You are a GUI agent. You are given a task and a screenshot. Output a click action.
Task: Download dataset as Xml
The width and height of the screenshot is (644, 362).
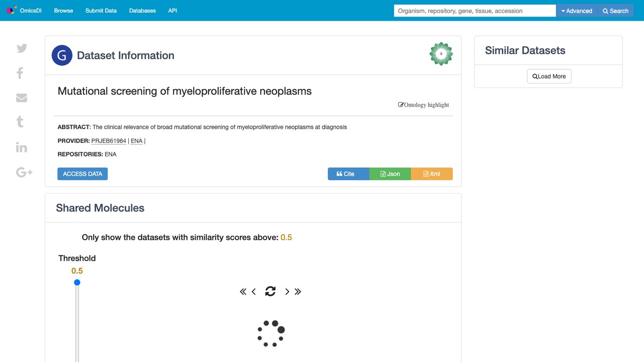pos(432,174)
